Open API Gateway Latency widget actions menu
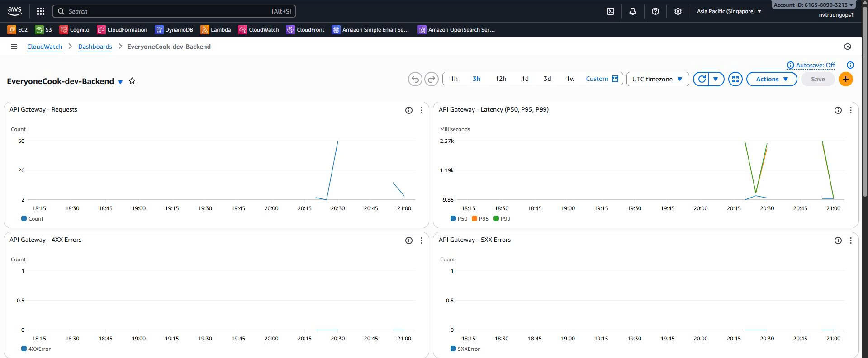868x358 pixels. 851,110
